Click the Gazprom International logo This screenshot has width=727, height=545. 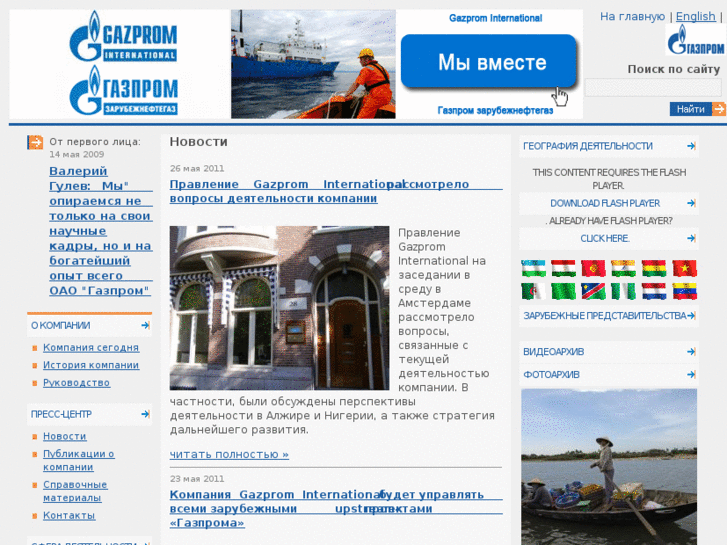click(123, 36)
